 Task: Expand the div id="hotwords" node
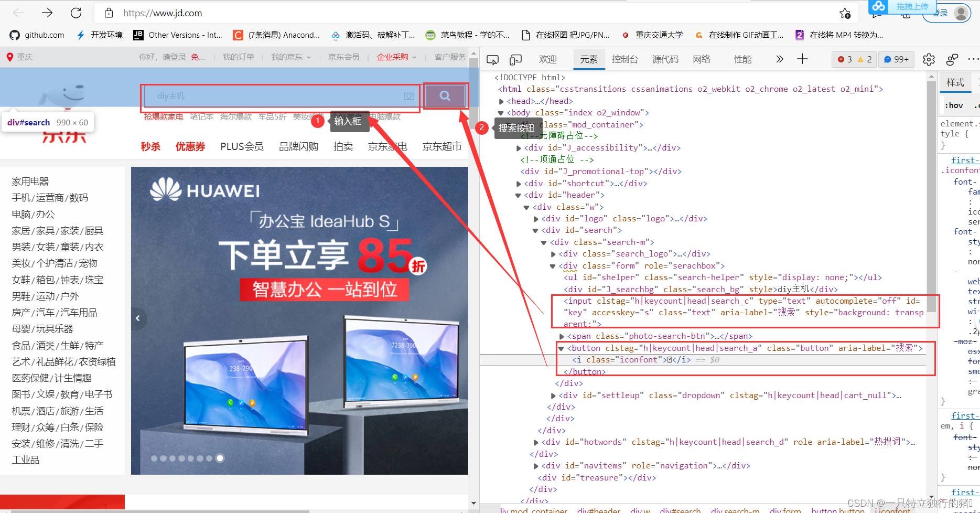tap(536, 442)
